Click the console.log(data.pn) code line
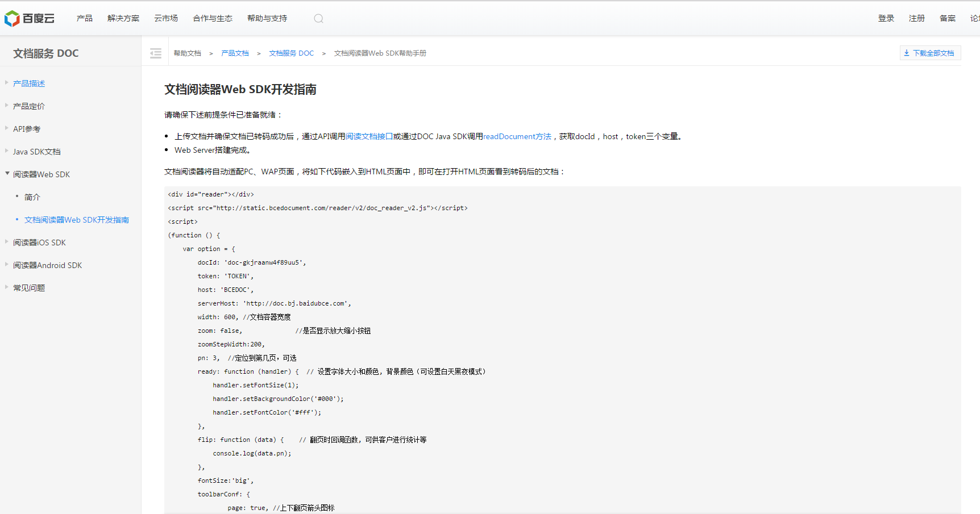 click(x=252, y=453)
